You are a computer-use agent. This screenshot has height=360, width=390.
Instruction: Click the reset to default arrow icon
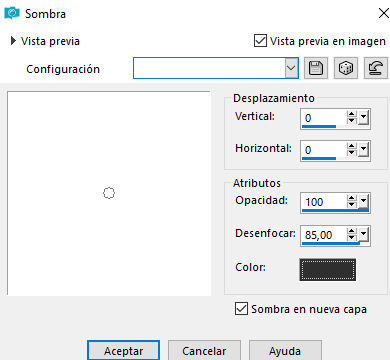(376, 68)
